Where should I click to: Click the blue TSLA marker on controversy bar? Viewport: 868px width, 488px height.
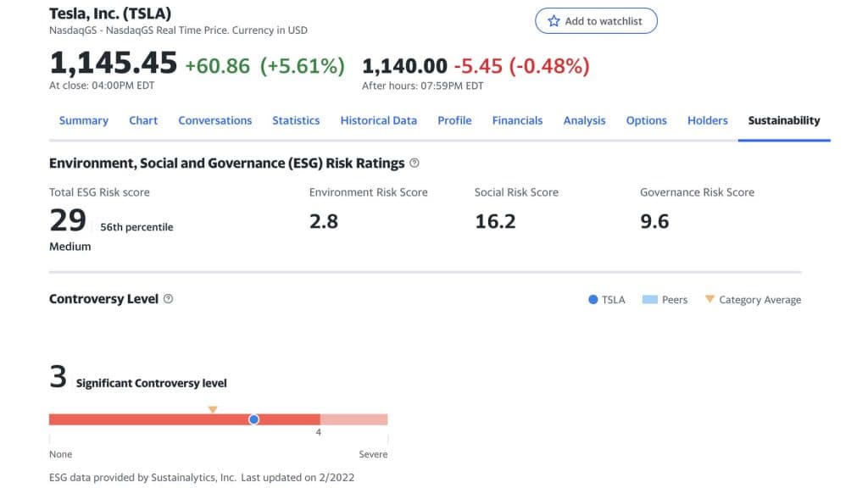(x=253, y=419)
